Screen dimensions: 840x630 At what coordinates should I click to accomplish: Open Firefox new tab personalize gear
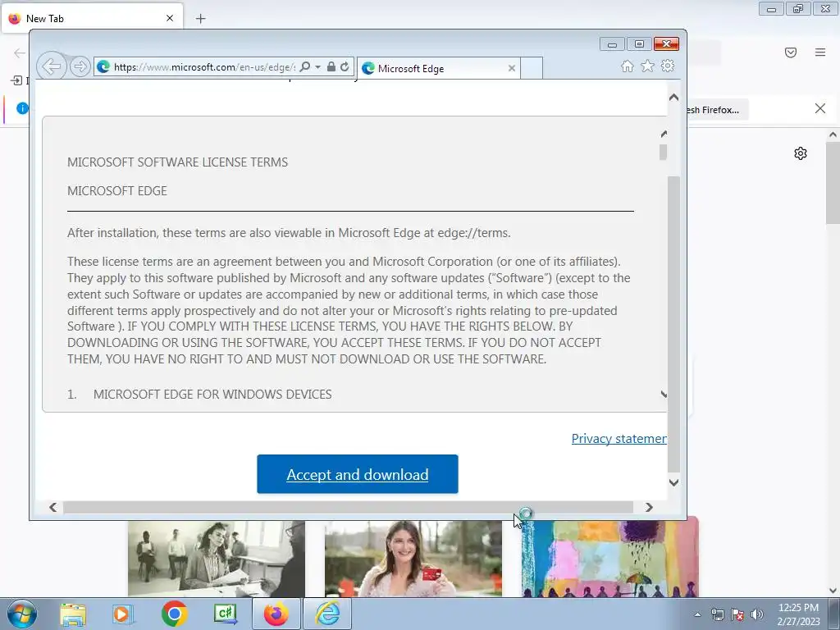(x=801, y=153)
